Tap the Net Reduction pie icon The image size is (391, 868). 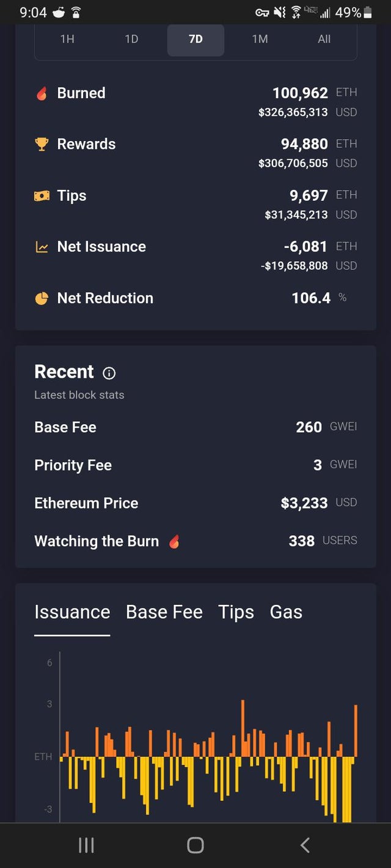tap(42, 298)
